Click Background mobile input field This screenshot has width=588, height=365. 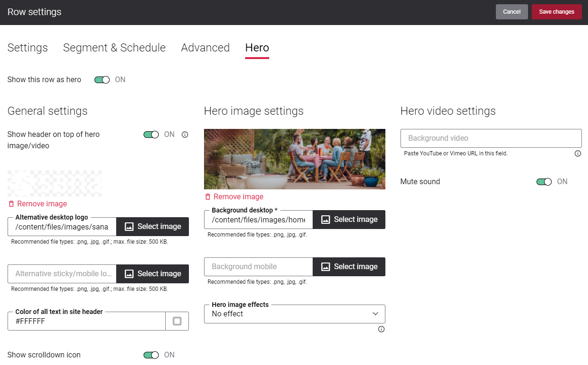pos(258,267)
